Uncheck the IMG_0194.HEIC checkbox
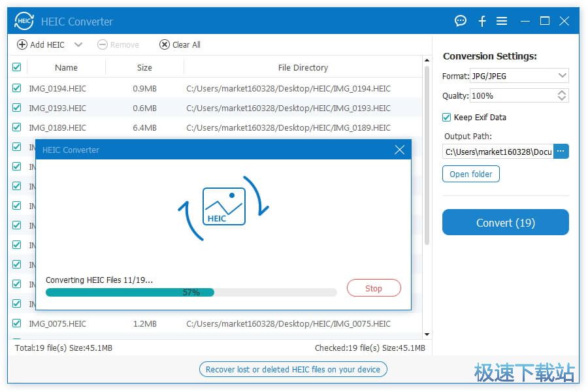Viewport: 588px width, 392px height. [17, 88]
